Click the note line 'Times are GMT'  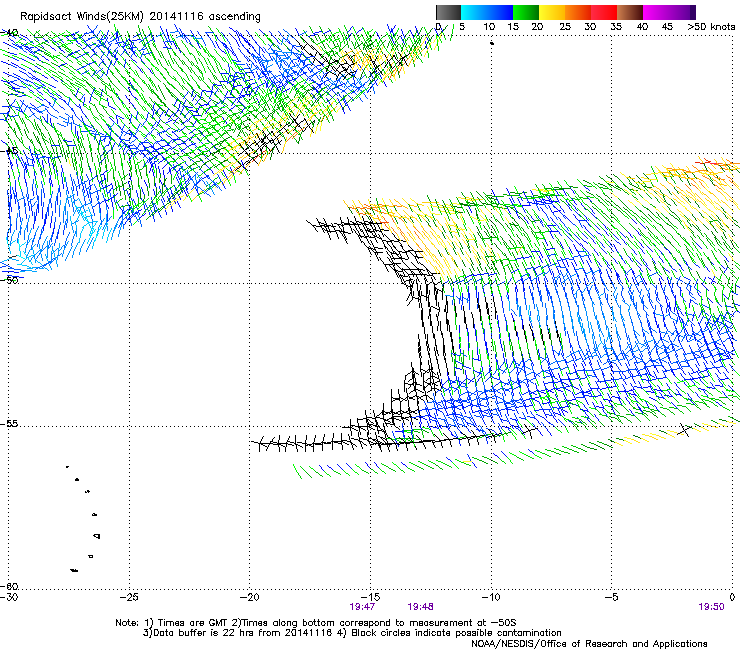point(192,623)
